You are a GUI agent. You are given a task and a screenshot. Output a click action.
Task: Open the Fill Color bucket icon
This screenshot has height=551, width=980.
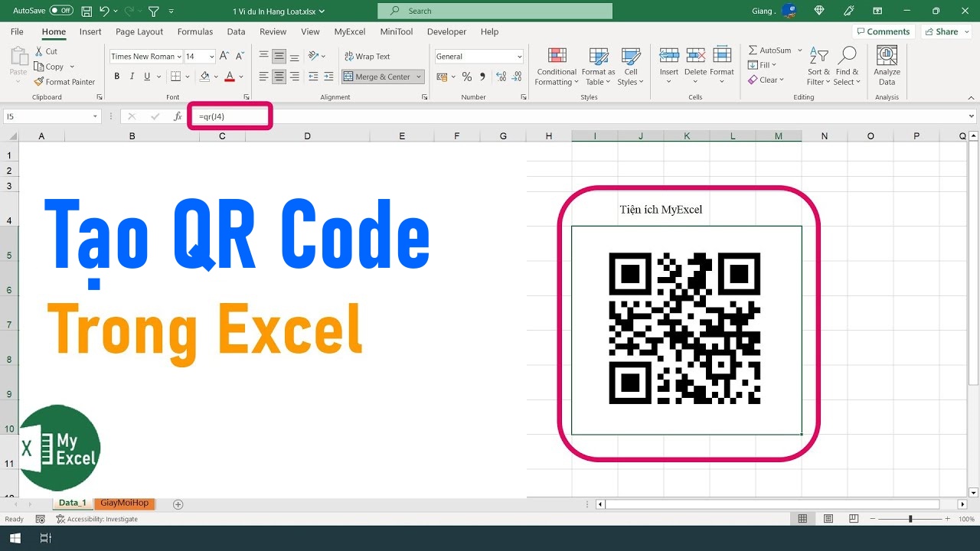[x=205, y=77]
